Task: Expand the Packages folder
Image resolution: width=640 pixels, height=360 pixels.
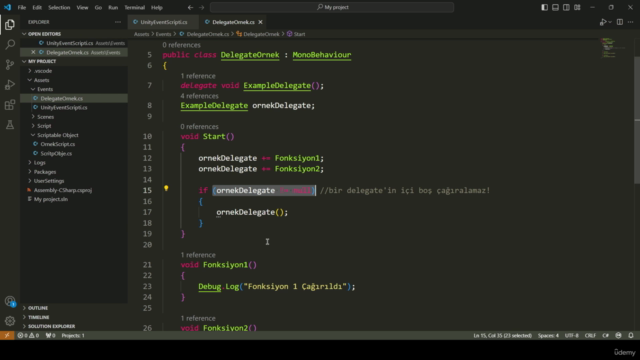Action: click(45, 172)
